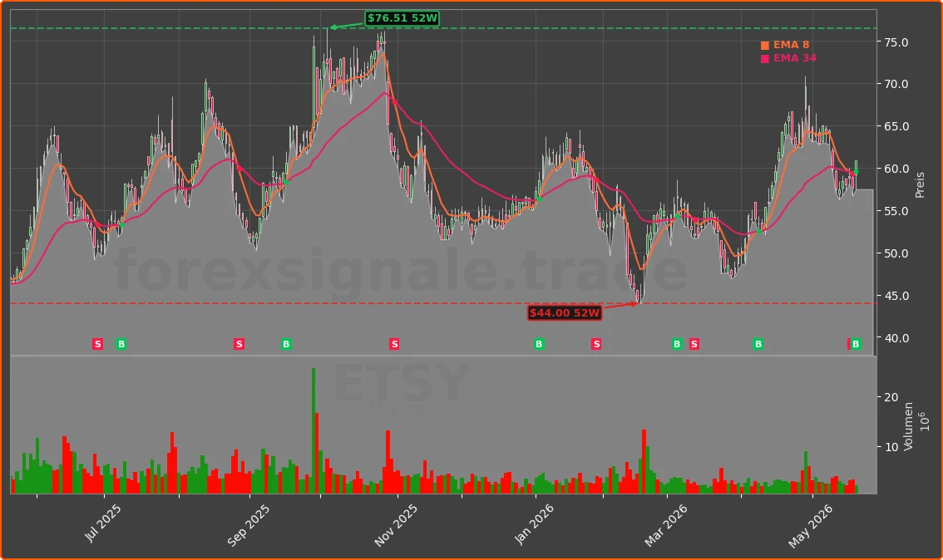Click the B buy marker at Jan 2026
The image size is (943, 560).
pyautogui.click(x=539, y=344)
